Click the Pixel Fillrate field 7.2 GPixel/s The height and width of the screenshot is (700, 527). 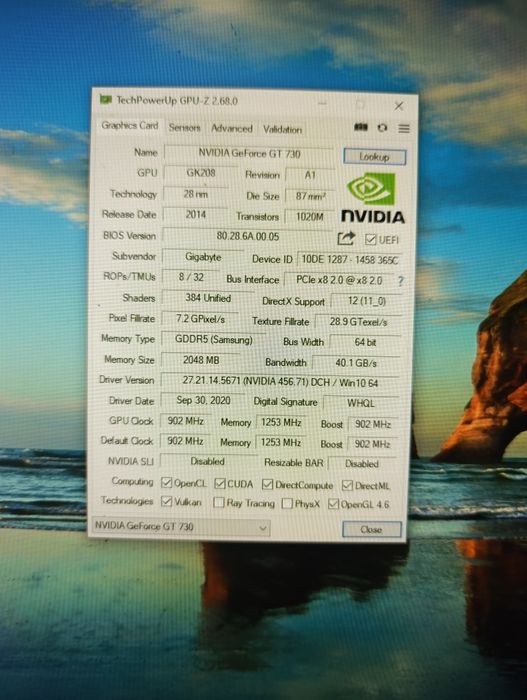200,319
